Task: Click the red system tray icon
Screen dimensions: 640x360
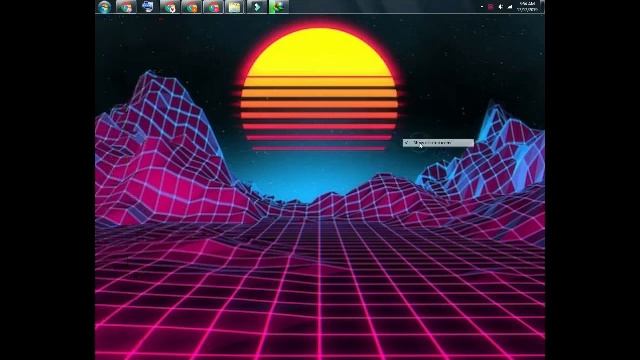Action: [x=491, y=7]
